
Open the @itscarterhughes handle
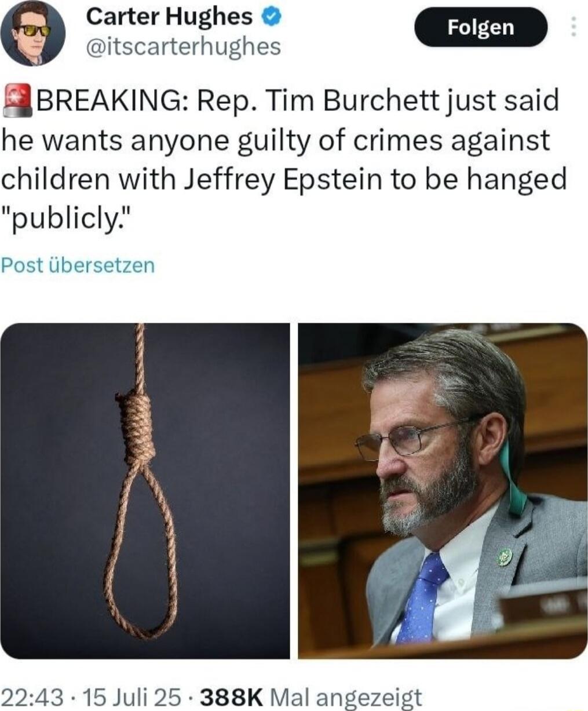[183, 47]
